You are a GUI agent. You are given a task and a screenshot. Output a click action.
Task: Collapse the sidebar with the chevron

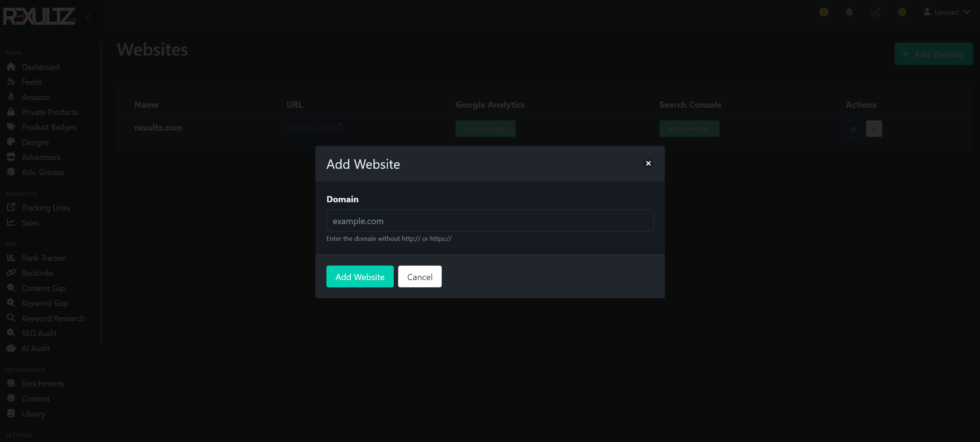coord(88,16)
